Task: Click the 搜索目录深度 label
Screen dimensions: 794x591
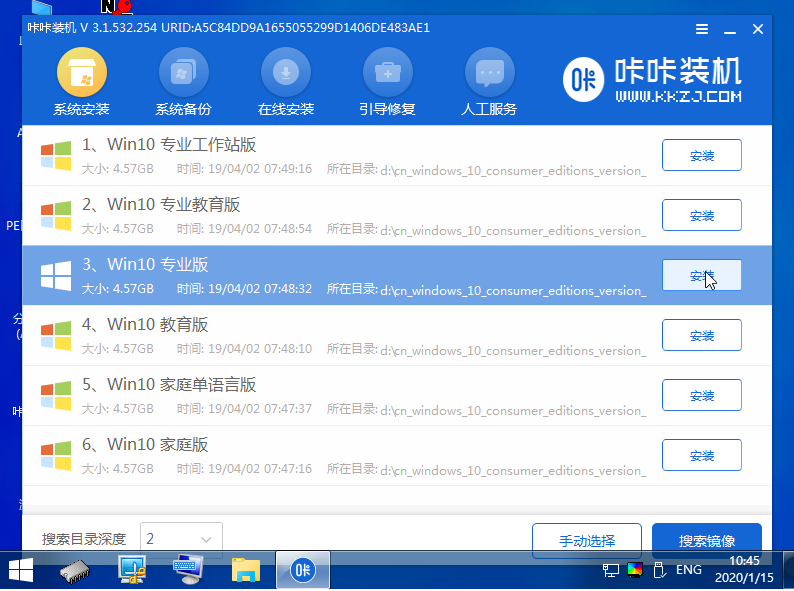Action: tap(84, 539)
